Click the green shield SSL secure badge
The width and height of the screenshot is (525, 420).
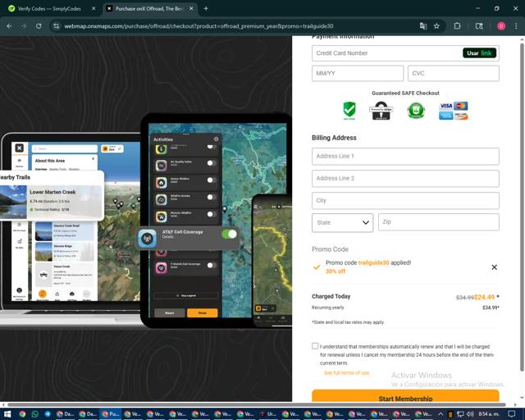pyautogui.click(x=349, y=110)
